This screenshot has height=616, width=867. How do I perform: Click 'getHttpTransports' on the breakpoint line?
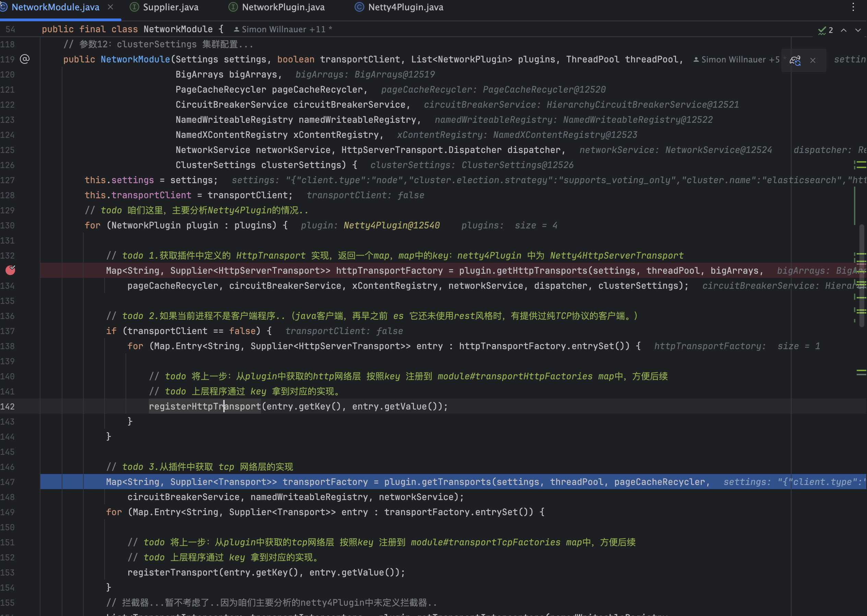(x=542, y=271)
